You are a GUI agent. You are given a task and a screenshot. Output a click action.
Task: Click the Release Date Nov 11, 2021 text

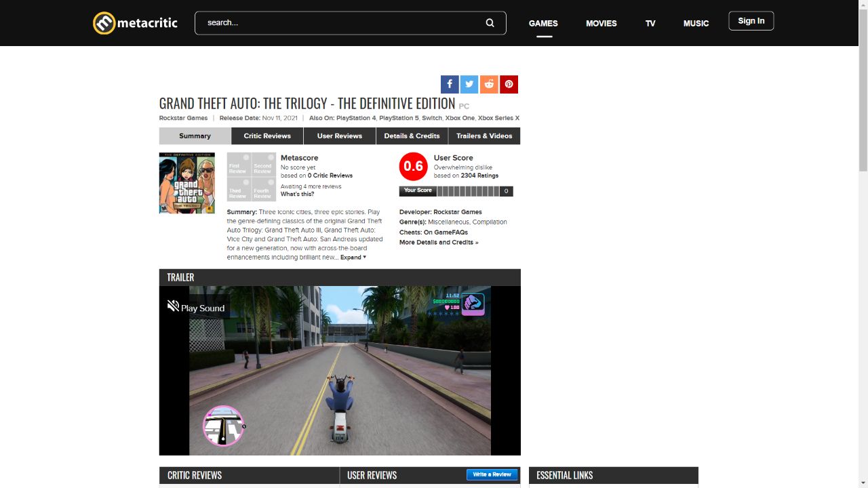tap(258, 118)
